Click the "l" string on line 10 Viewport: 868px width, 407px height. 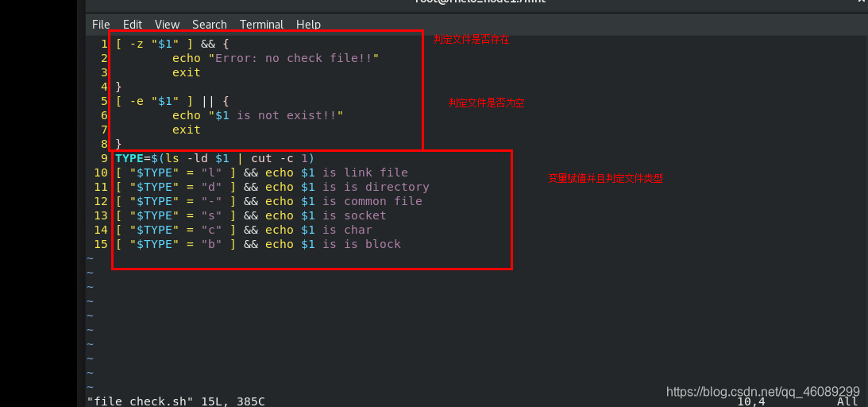click(211, 172)
